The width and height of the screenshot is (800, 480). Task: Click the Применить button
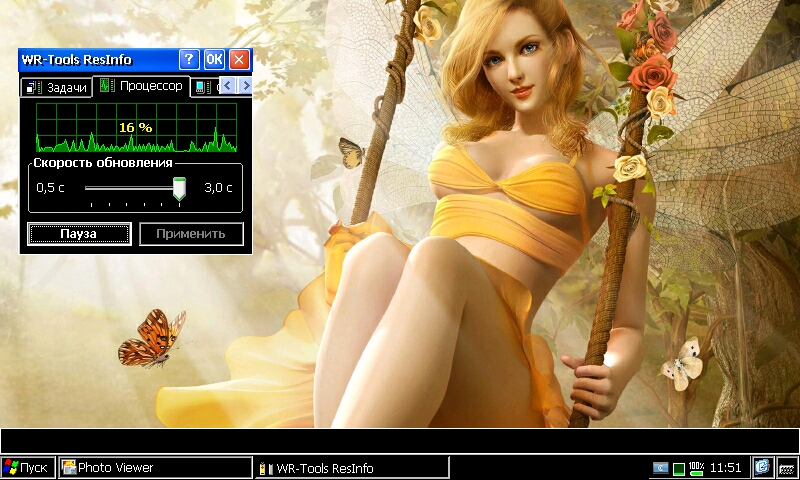[191, 234]
